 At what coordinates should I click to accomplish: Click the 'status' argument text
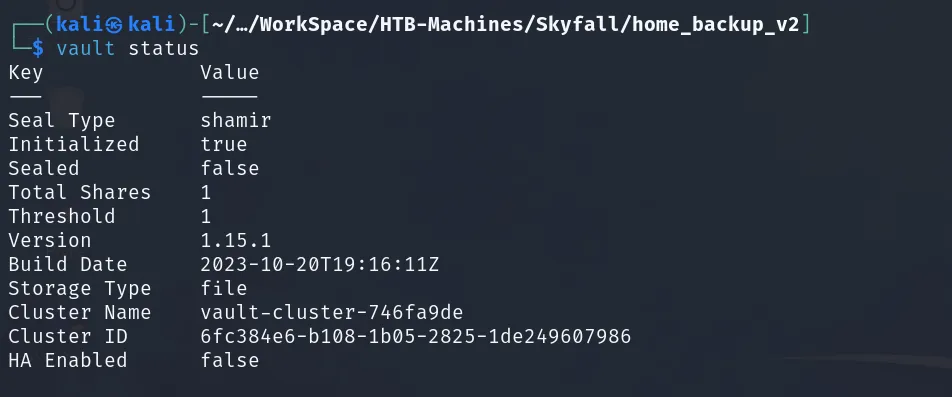click(x=163, y=48)
